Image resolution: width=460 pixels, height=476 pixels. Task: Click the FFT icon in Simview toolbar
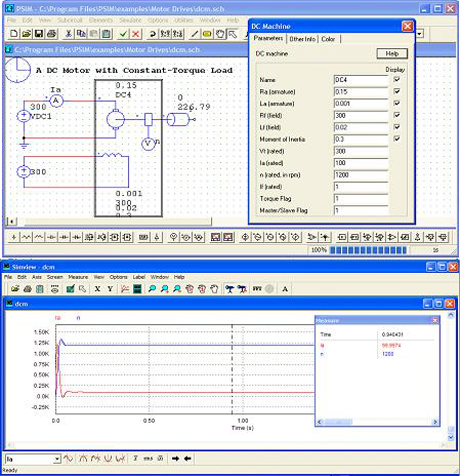[257, 289]
